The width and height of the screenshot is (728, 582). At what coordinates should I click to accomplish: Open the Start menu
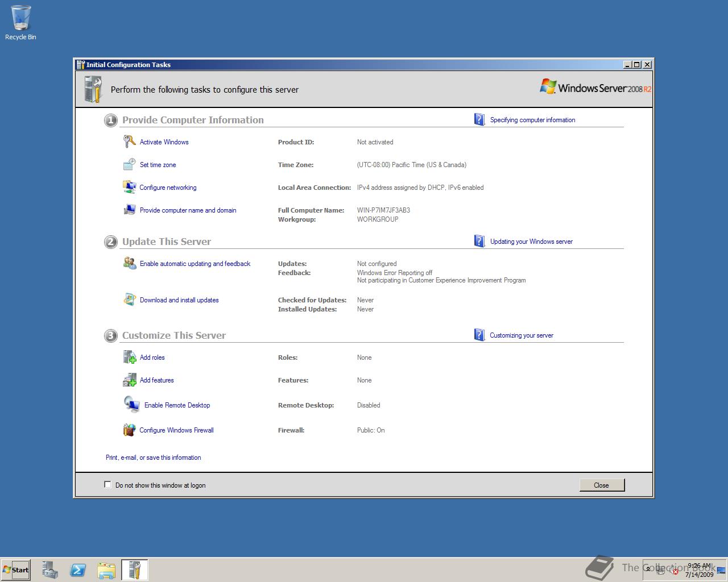[16, 570]
